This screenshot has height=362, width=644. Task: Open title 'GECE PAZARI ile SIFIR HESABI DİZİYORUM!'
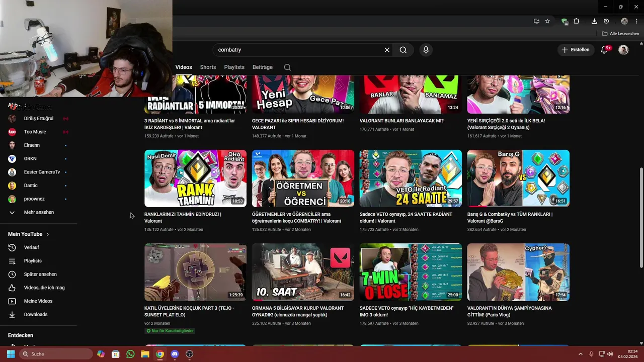[x=298, y=124]
